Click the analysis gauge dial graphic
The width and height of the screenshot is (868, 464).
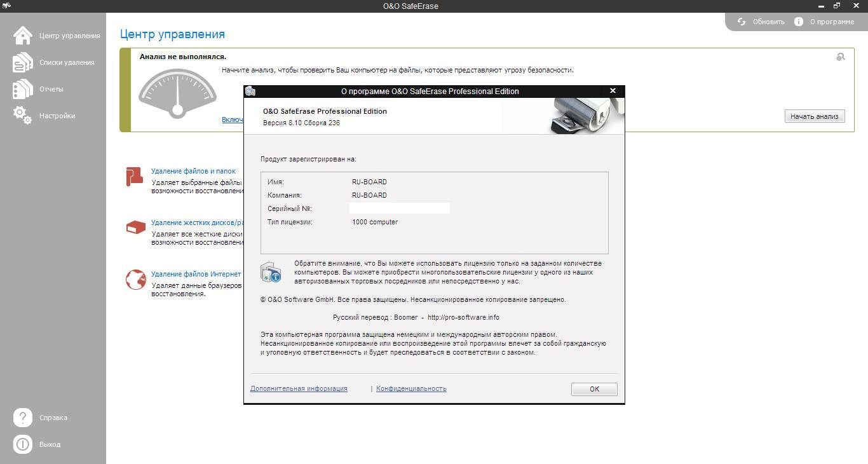click(178, 94)
